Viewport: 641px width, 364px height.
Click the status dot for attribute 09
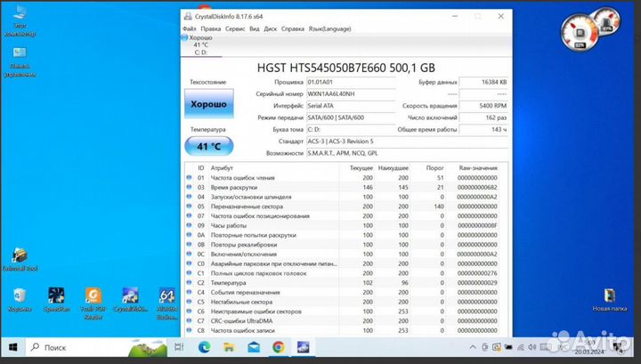click(x=189, y=225)
